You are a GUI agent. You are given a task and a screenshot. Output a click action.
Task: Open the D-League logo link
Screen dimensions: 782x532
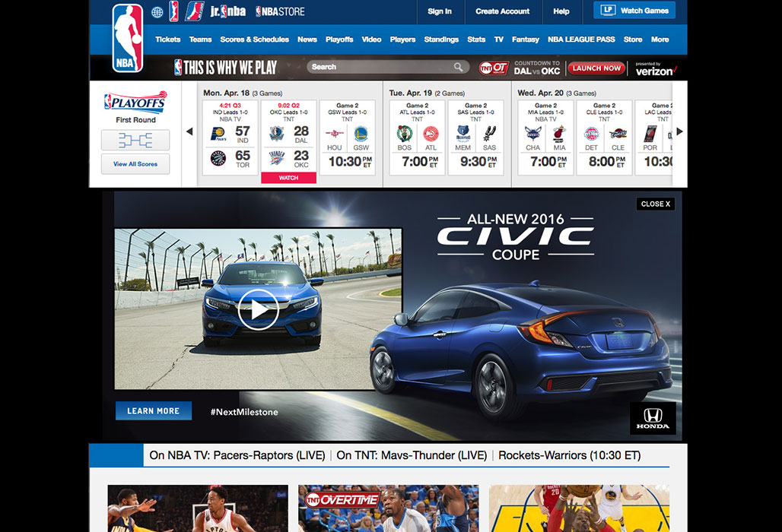(194, 11)
